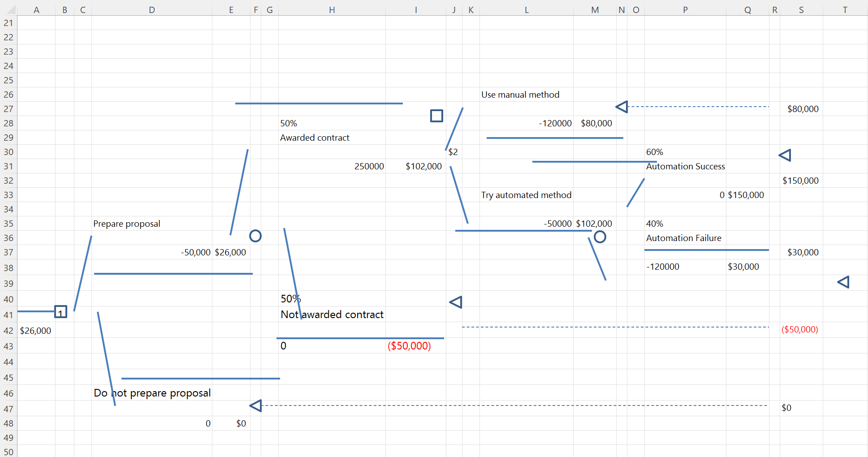Click the chance node circle after Try automated method

(600, 237)
